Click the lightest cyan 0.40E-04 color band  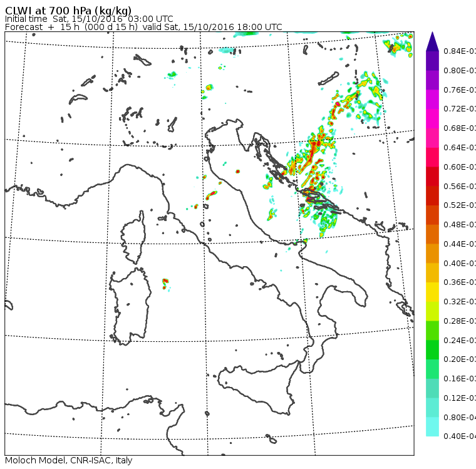pos(432,427)
